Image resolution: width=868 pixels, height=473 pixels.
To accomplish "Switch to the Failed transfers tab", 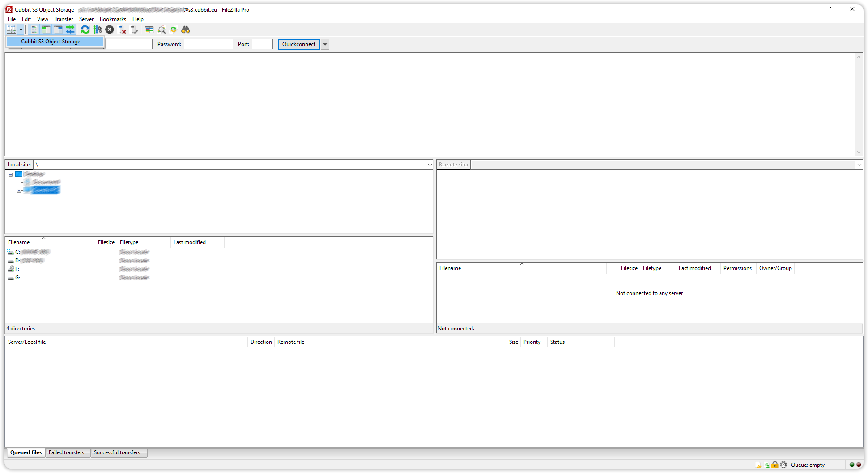I will pos(67,452).
